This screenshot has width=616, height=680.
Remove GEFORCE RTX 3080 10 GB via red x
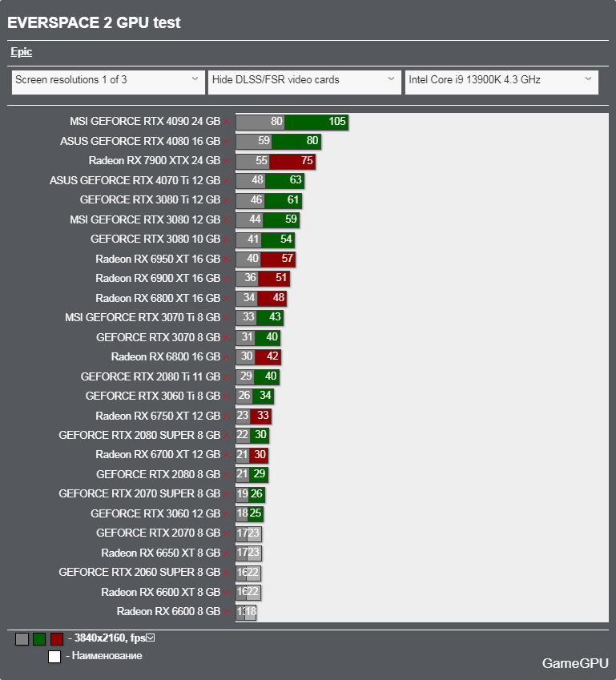click(x=226, y=239)
